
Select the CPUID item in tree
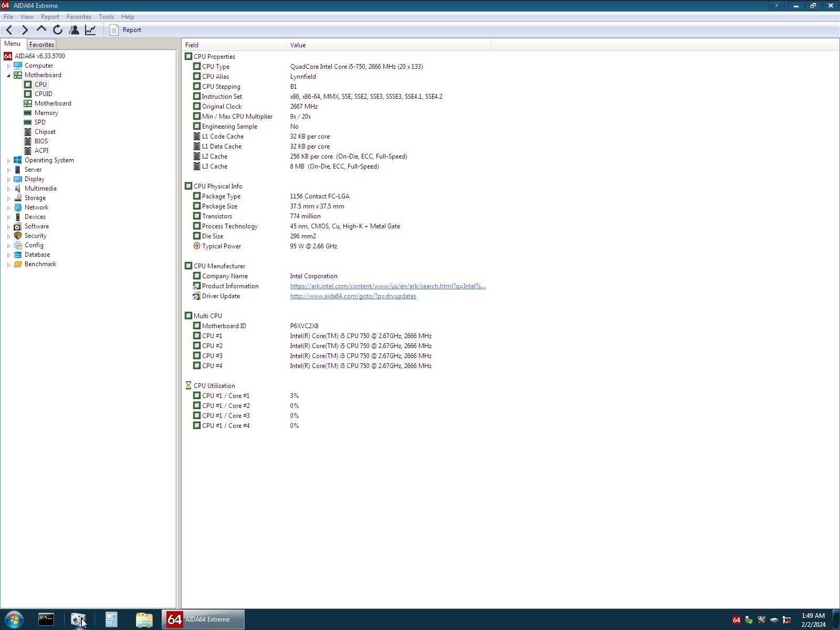(43, 94)
